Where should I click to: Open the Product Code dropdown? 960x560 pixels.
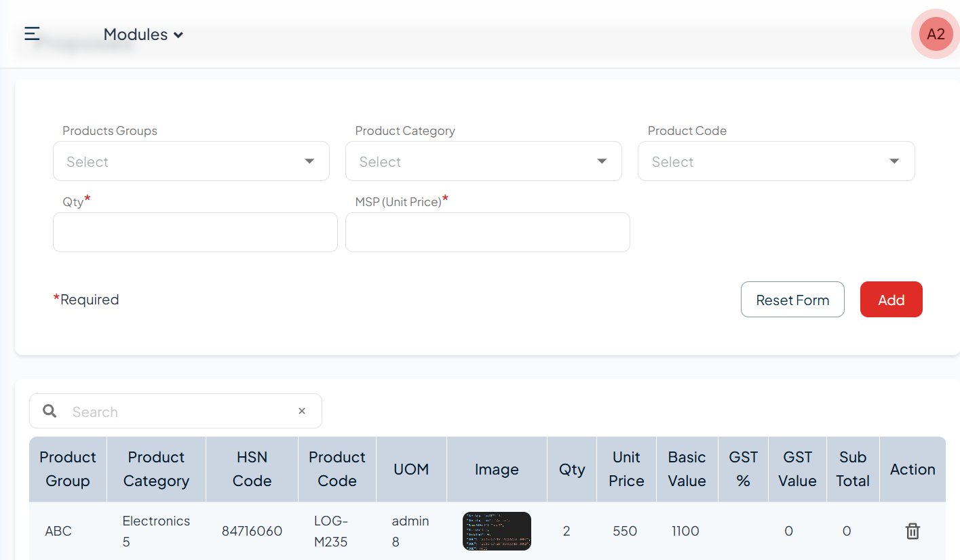click(x=775, y=161)
